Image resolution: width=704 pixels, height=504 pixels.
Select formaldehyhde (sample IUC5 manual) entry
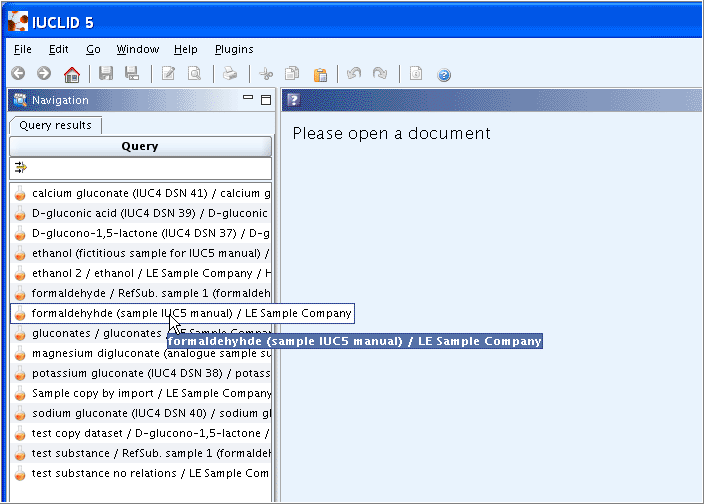click(182, 313)
